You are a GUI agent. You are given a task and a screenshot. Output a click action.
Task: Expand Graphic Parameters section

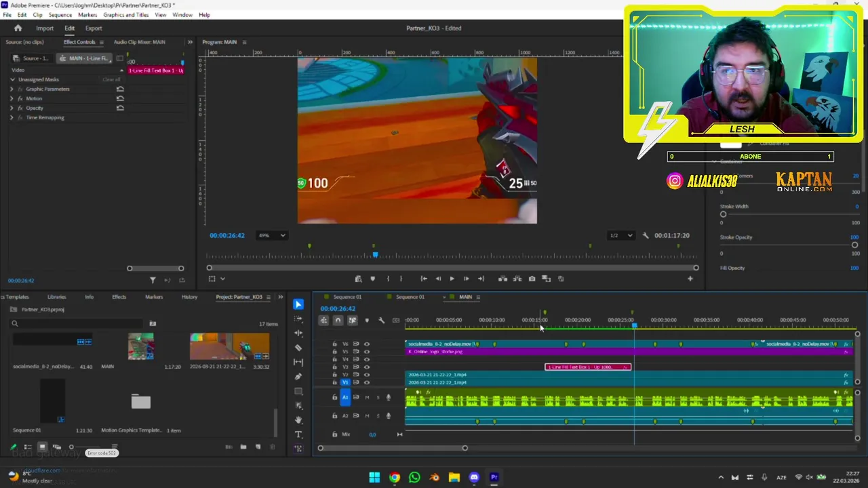12,89
